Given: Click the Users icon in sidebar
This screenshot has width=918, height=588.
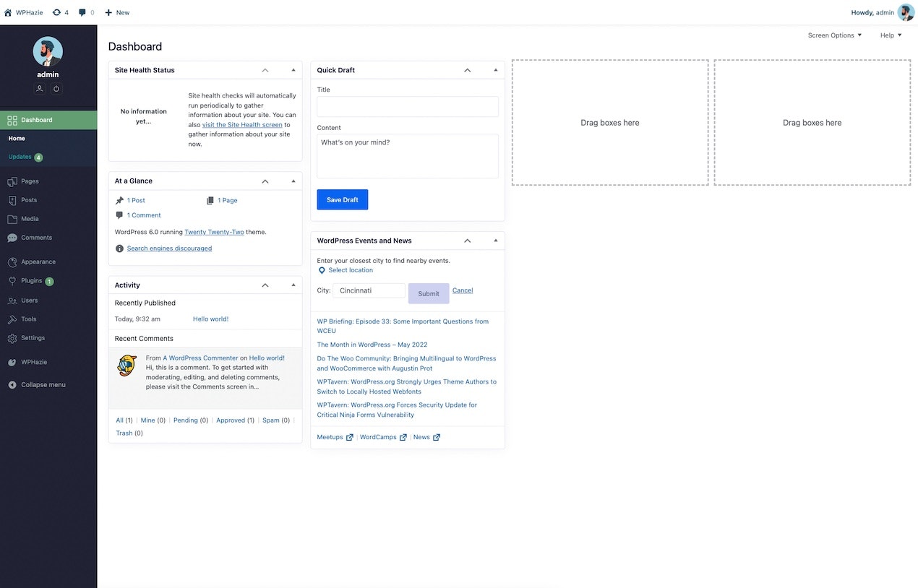Looking at the screenshot, I should coord(12,301).
